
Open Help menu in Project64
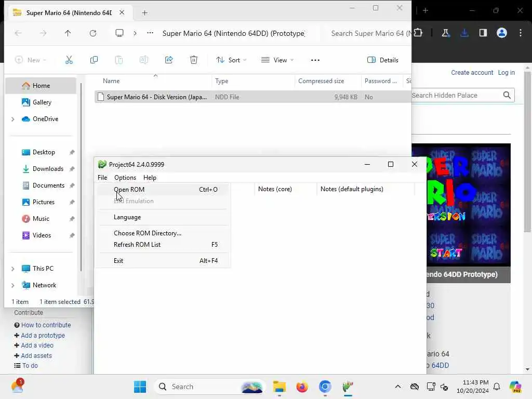pos(150,178)
